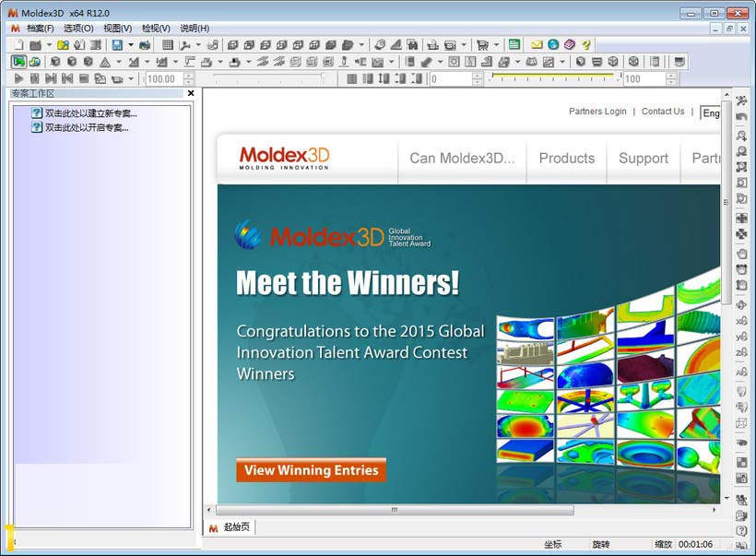
Task: Click the yellow range slider track in toolbar
Action: point(554,77)
